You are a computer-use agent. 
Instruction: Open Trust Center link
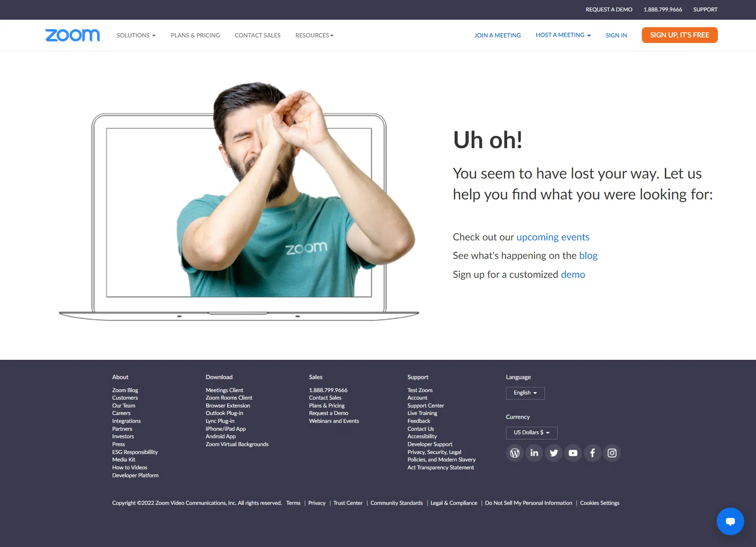(348, 503)
